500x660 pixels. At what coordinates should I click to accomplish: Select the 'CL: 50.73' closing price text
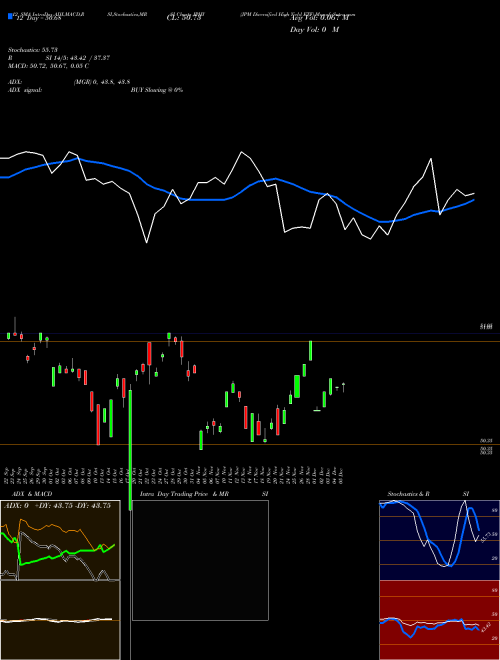point(184,18)
